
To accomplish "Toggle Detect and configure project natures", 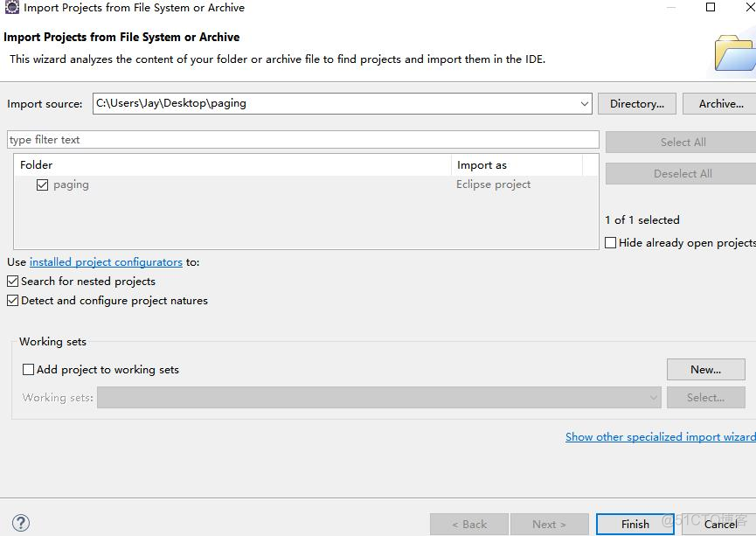I will pos(12,301).
